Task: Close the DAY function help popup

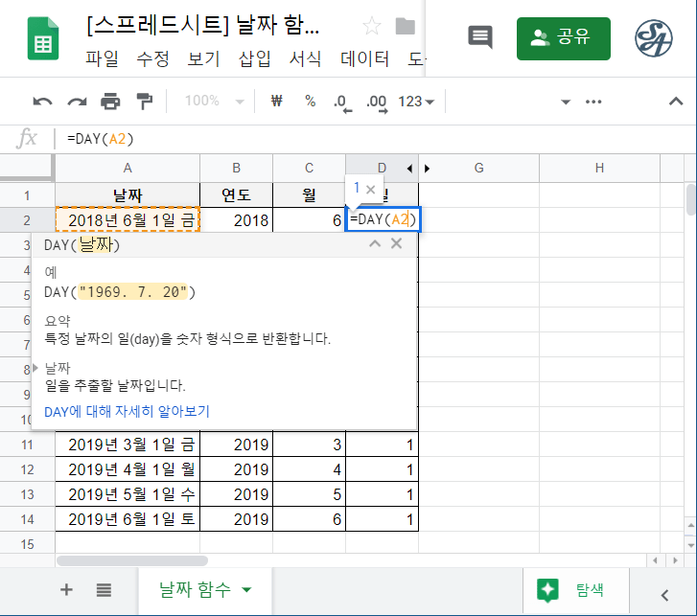Action: (397, 244)
